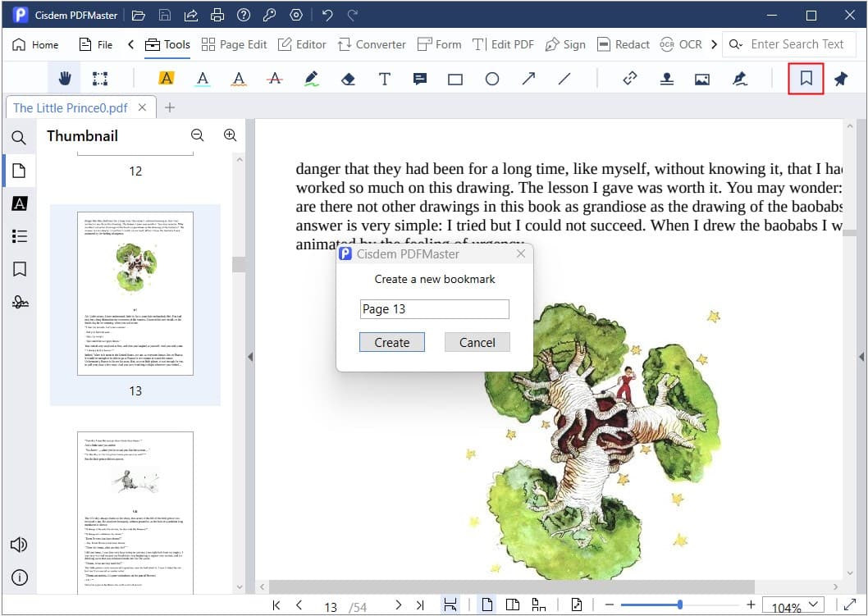Collapse the left panel with arrow
868x616 pixels.
(x=250, y=357)
